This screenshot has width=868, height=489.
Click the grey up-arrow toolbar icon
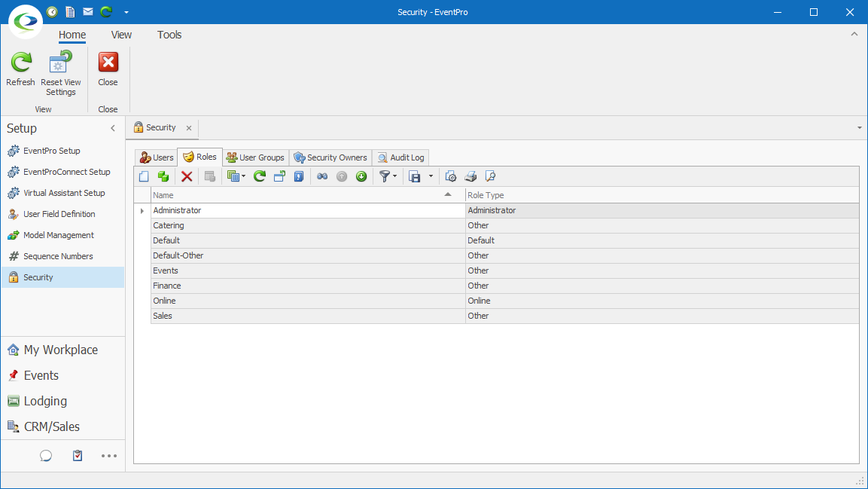[342, 176]
